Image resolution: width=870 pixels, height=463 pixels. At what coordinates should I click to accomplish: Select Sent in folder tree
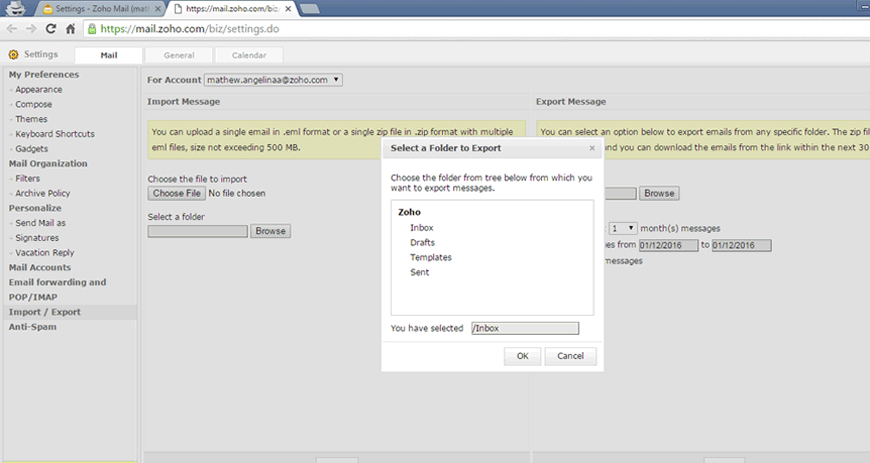[419, 272]
